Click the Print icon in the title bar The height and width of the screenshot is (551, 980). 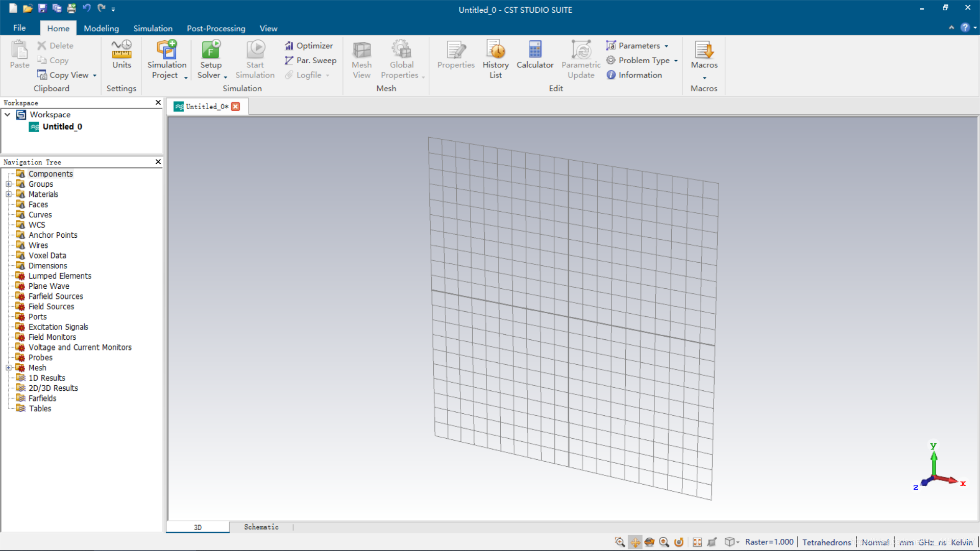pyautogui.click(x=71, y=8)
